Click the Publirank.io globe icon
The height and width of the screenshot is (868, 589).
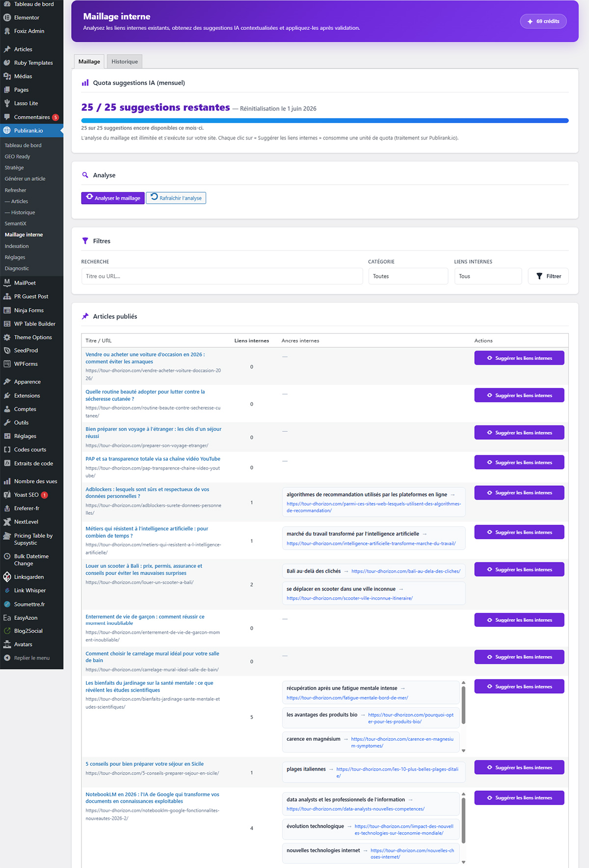7,131
